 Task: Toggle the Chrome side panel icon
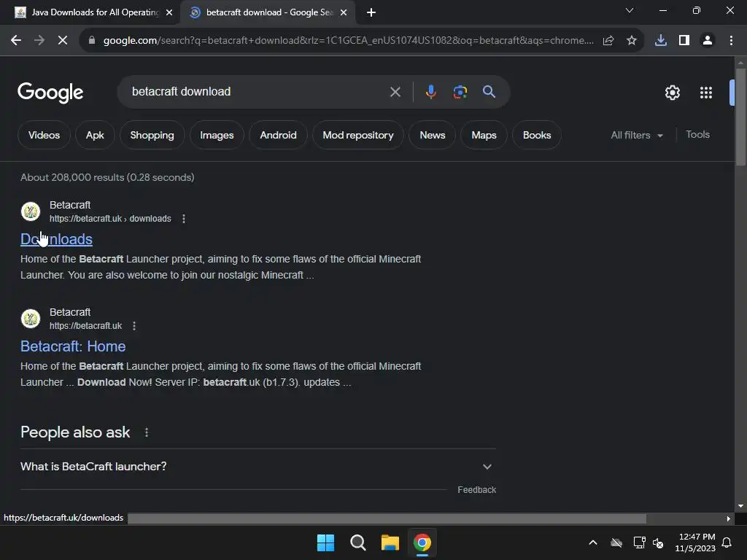coord(684,41)
